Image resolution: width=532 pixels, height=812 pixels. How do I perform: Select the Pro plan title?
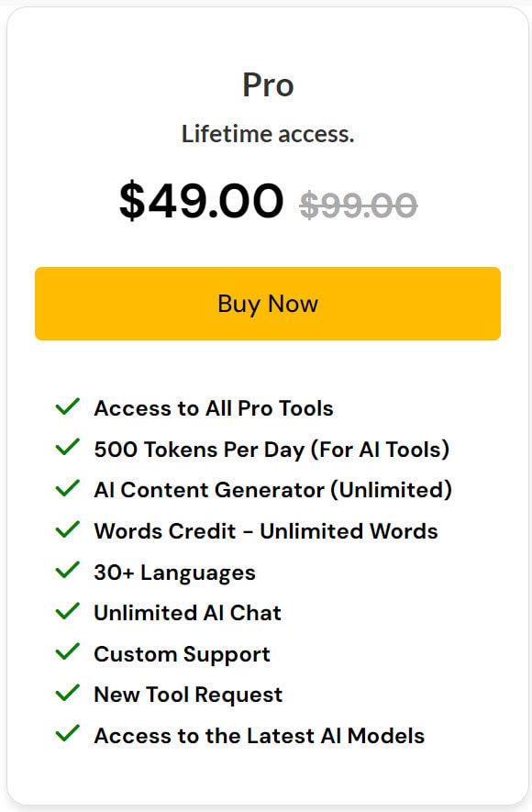268,85
